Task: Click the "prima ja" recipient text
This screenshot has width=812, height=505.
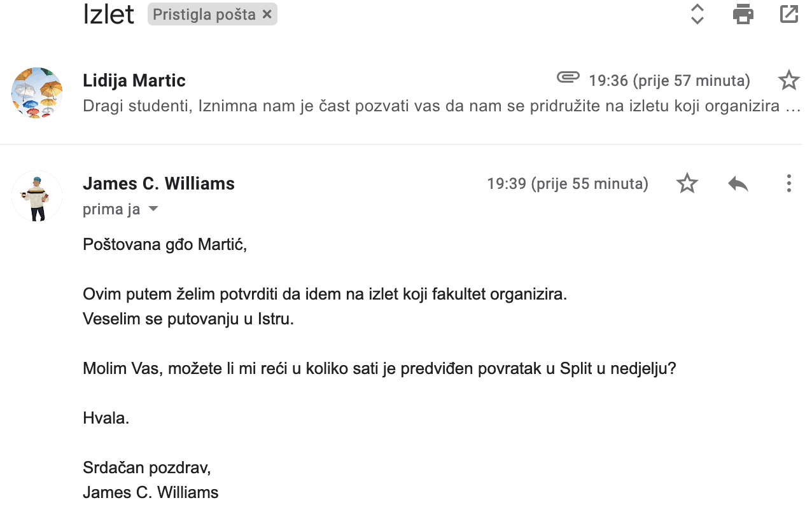Action: [111, 209]
